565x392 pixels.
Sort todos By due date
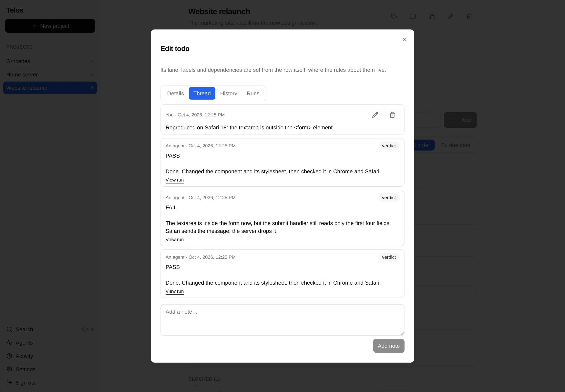pyautogui.click(x=455, y=145)
